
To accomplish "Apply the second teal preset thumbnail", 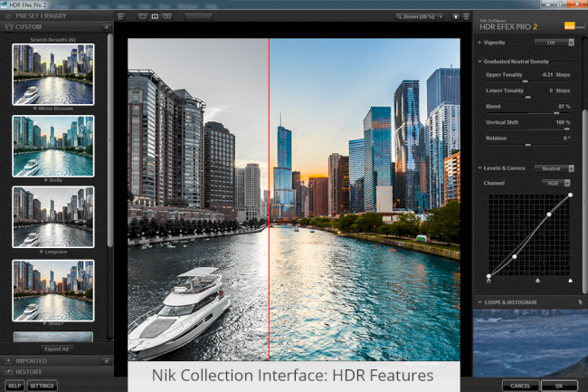I will coord(53,146).
